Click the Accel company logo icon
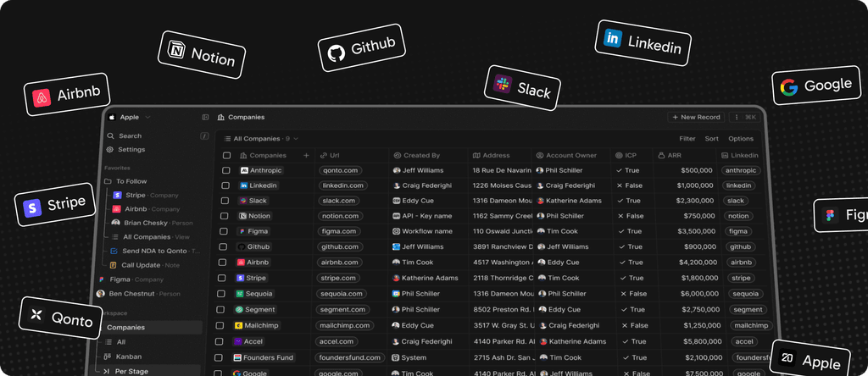Image resolution: width=868 pixels, height=376 pixels. tap(237, 342)
